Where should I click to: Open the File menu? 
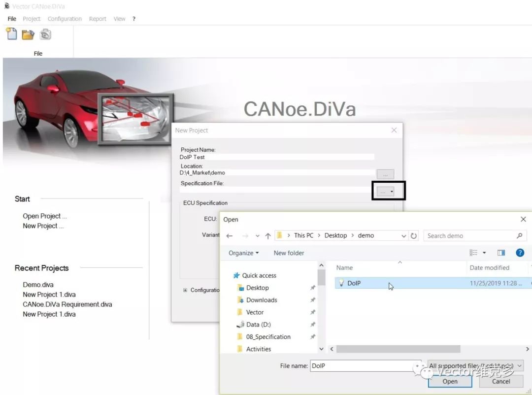[x=12, y=19]
